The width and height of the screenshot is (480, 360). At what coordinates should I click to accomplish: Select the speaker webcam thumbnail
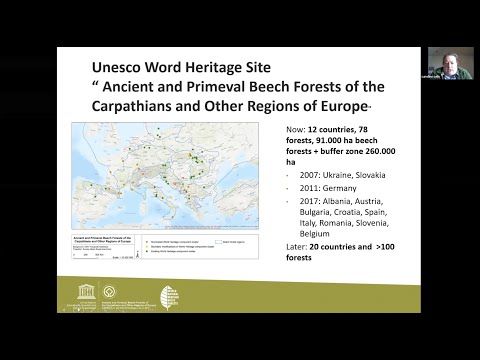[451, 63]
